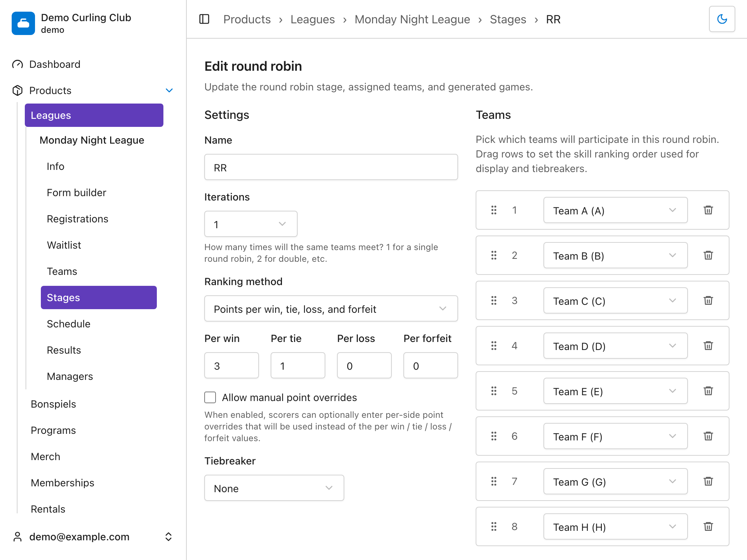Delete Team B row with trash icon
Image resolution: width=747 pixels, height=560 pixels.
pyautogui.click(x=708, y=255)
